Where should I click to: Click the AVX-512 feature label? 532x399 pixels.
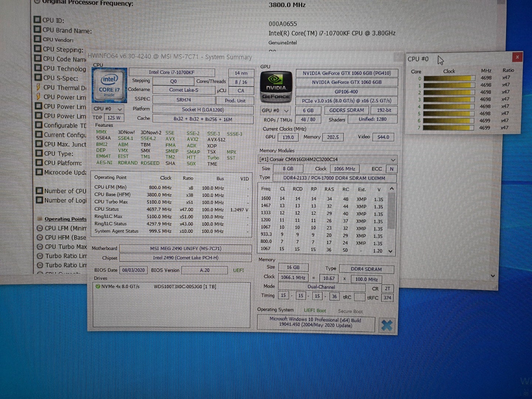pos(216,140)
